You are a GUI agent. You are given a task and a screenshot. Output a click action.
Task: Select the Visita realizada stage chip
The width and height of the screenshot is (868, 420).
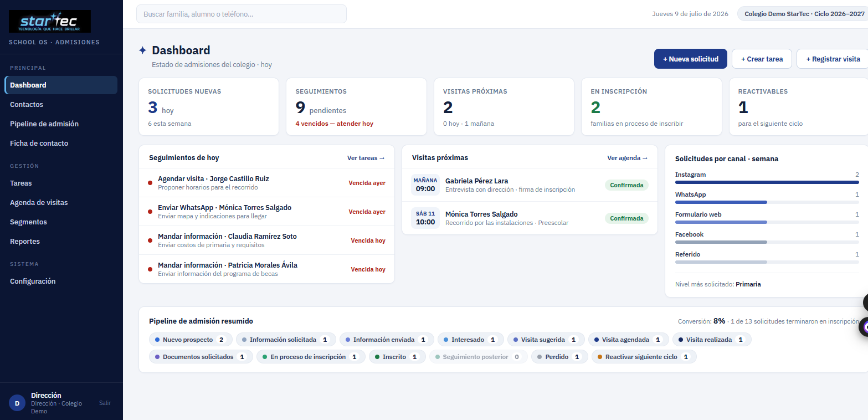tap(712, 340)
